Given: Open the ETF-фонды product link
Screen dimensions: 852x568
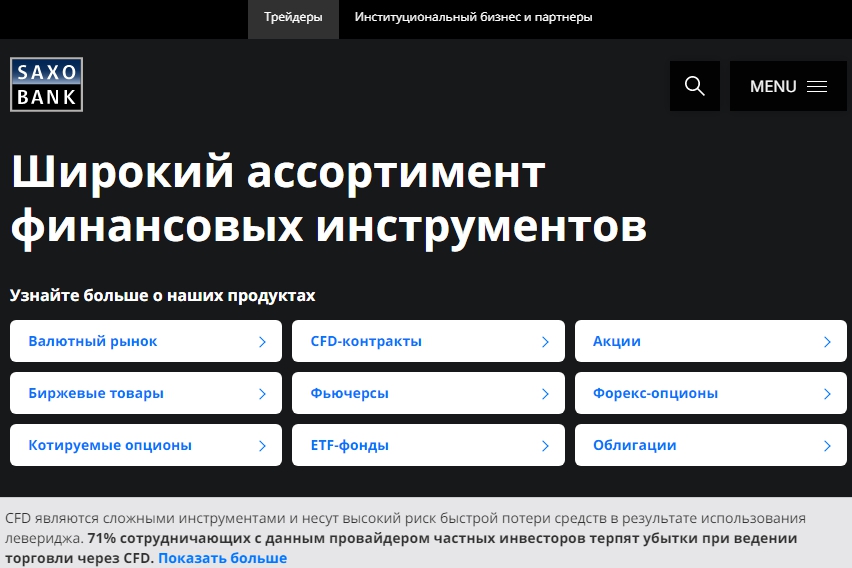Looking at the screenshot, I should point(428,445).
